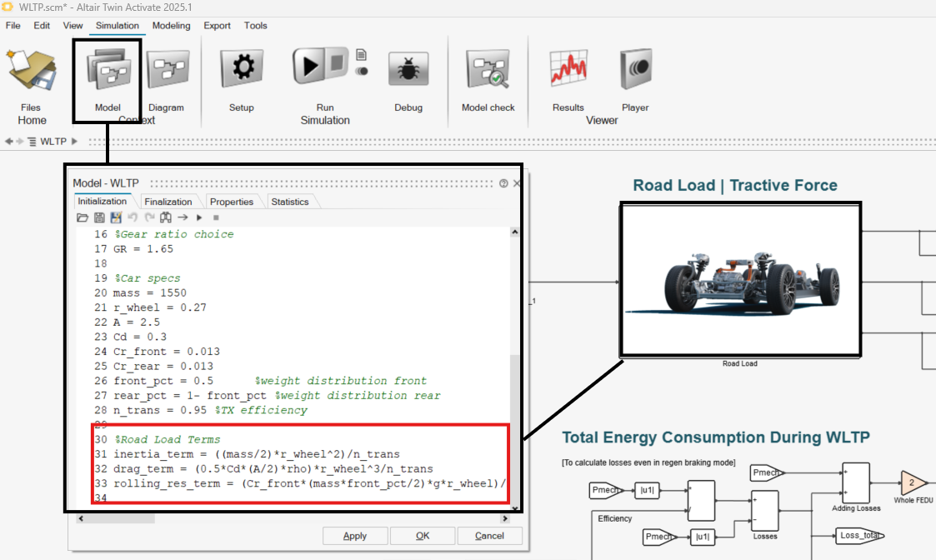The image size is (936, 560).
Task: Click the Cancel button
Action: click(489, 536)
